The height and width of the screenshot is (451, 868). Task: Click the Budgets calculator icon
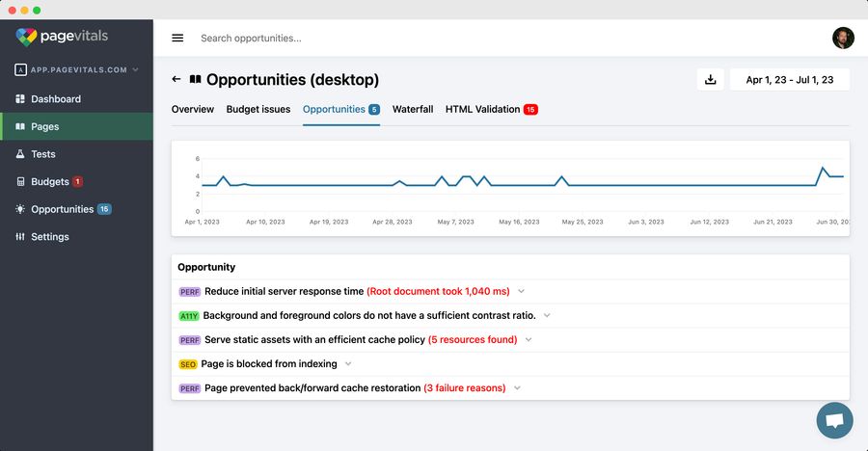pyautogui.click(x=20, y=181)
